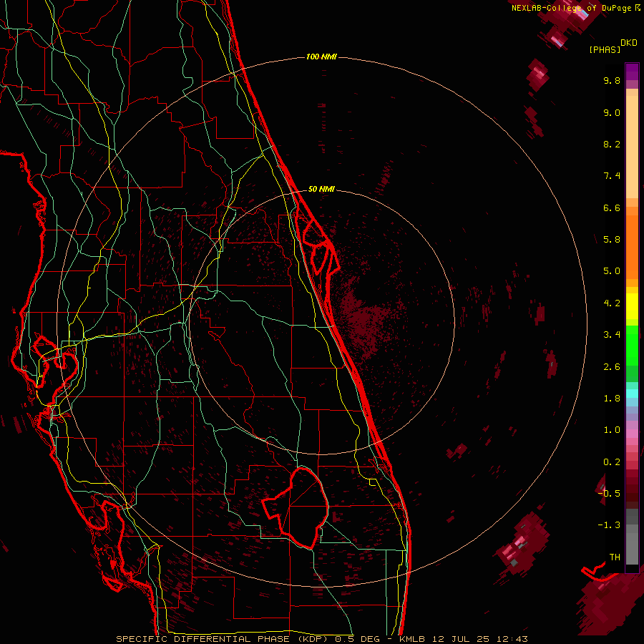This screenshot has width=644, height=644.
Task: Pick the bright green color scale band
Action: pos(632,345)
